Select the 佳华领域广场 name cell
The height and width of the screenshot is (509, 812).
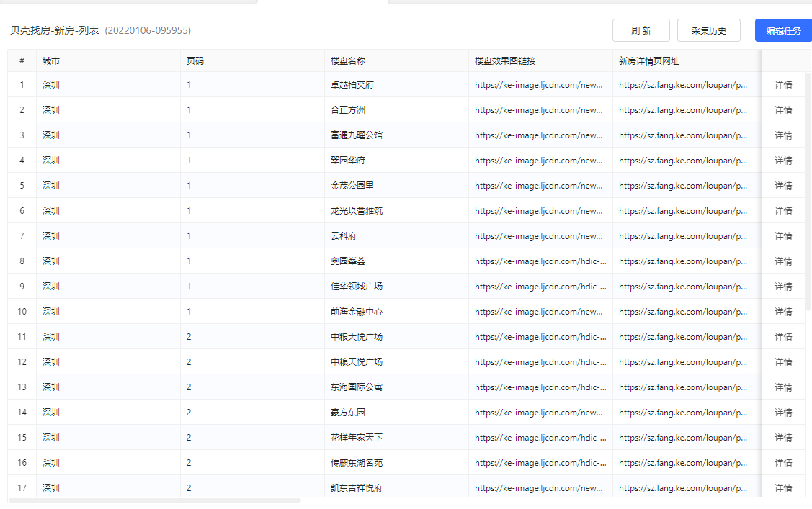(x=396, y=286)
